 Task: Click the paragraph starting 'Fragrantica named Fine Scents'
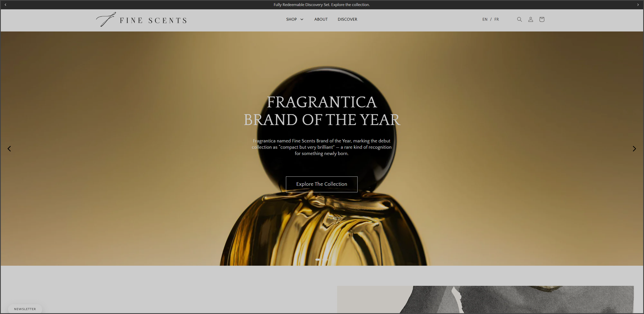point(322,147)
